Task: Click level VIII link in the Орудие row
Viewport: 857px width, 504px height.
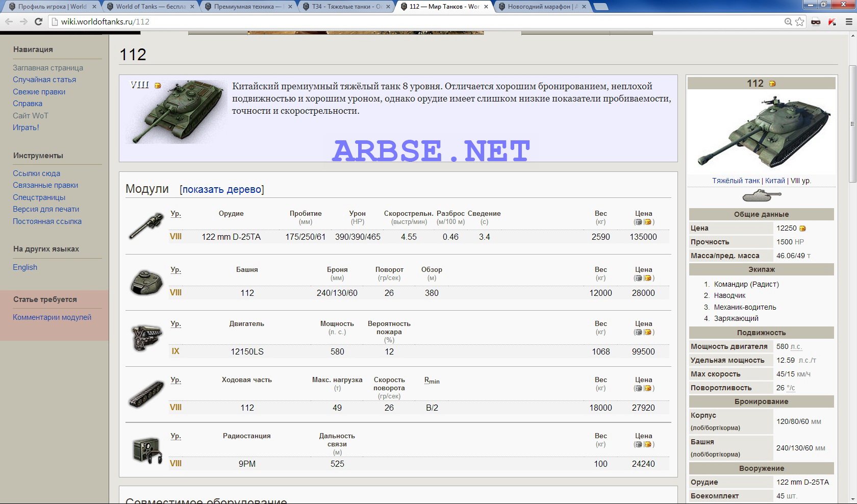Action: (175, 237)
